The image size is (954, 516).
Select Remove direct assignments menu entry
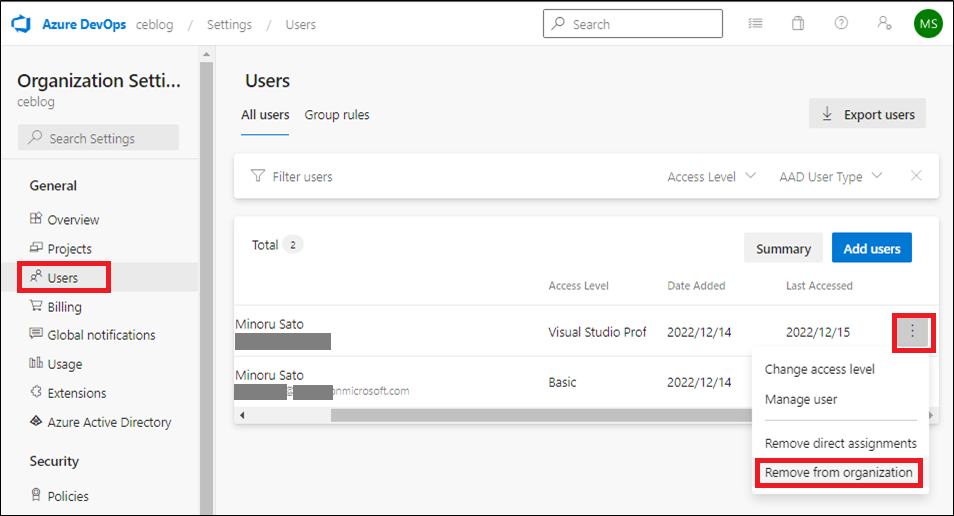tap(840, 444)
